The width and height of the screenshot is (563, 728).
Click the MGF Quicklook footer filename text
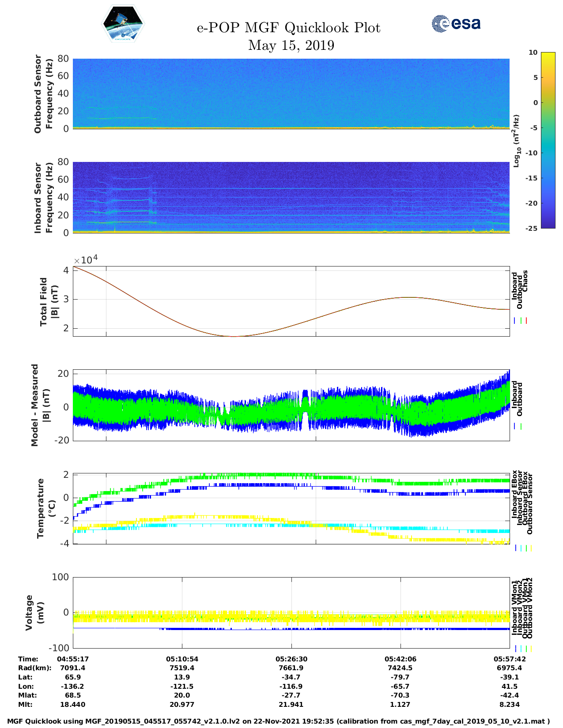click(x=278, y=721)
